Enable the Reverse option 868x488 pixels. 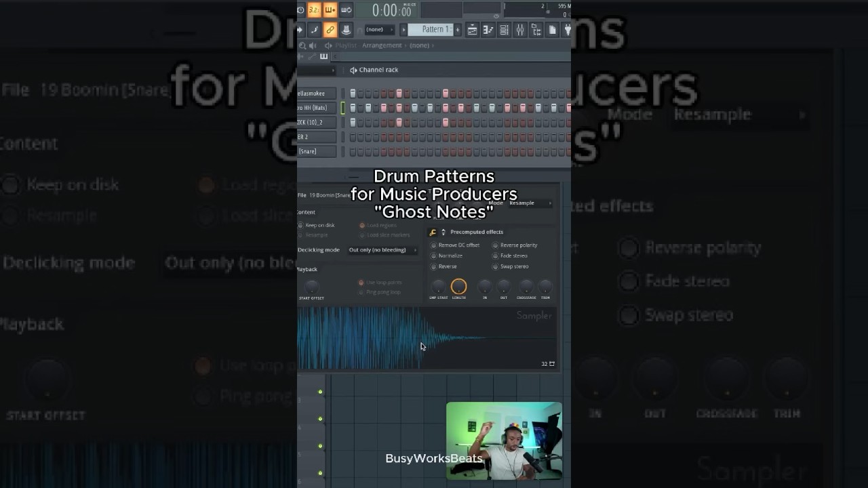coord(434,266)
